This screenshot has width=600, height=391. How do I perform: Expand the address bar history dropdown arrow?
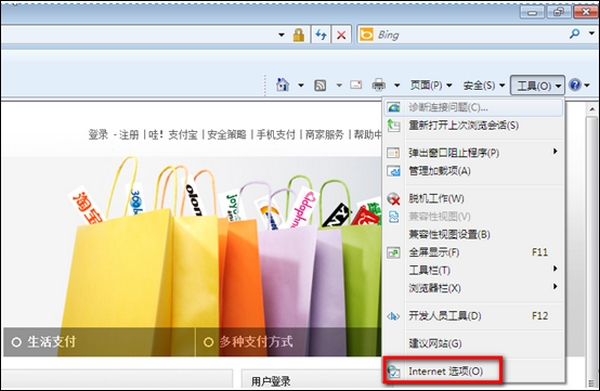[x=281, y=35]
